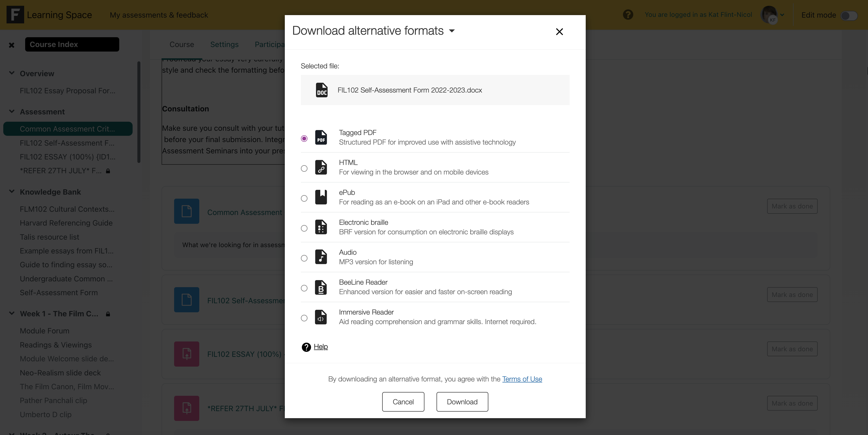Click the help question mark in header
Viewport: 868px width, 435px height.
(628, 15)
